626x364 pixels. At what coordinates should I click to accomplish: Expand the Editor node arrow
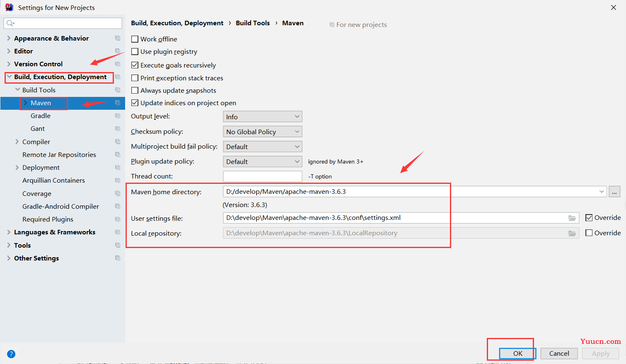click(9, 51)
